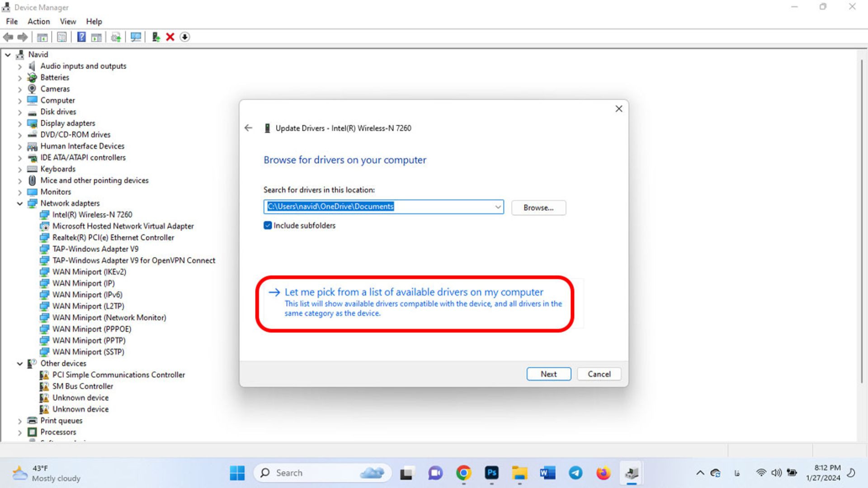Show hidden tray icons chevron
Image resolution: width=868 pixels, height=488 pixels.
(700, 473)
